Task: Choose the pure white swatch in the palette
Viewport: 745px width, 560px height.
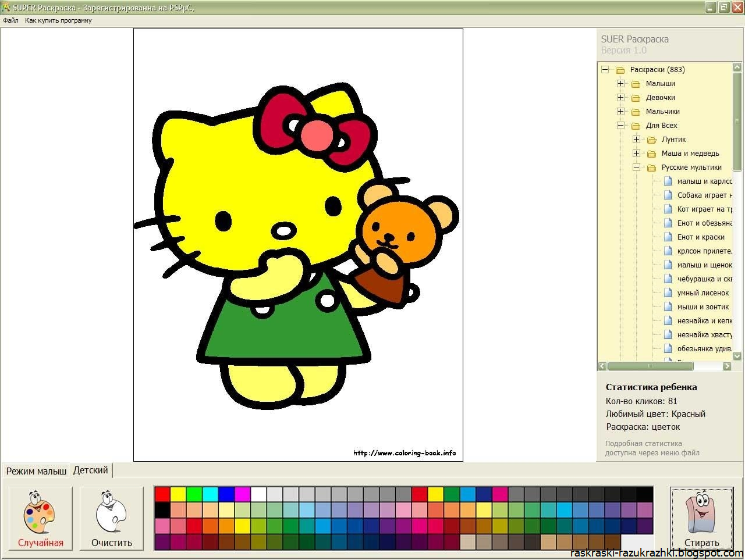Action: 258,494
